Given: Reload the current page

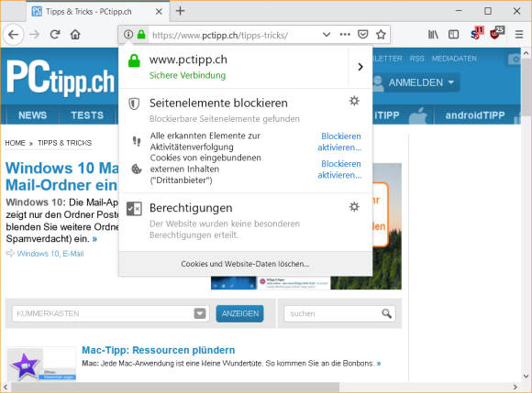Looking at the screenshot, I should pos(55,34).
